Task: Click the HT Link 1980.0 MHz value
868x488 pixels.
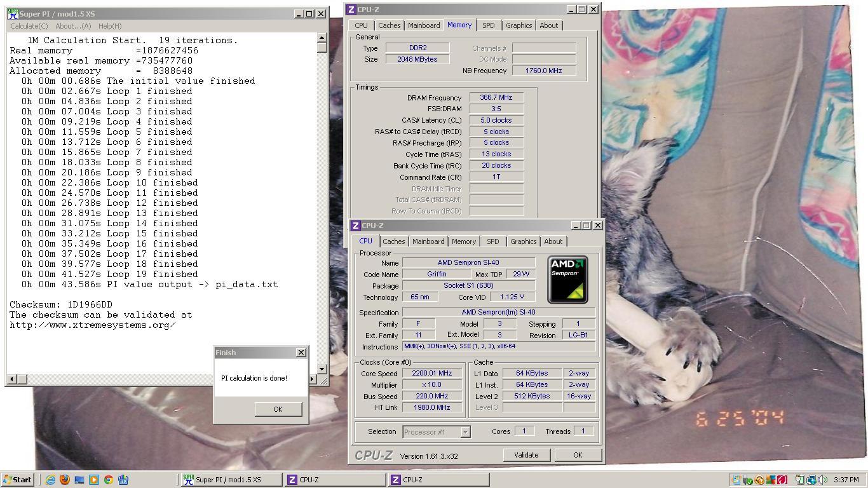Action: click(x=432, y=407)
